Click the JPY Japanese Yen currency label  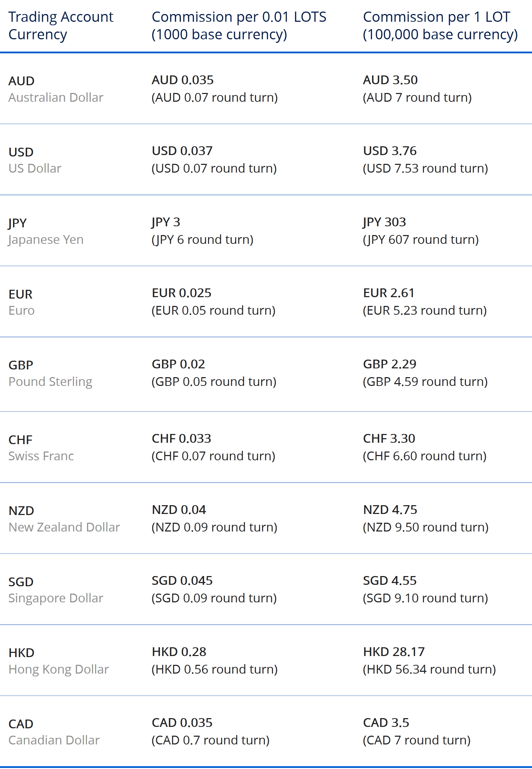click(x=46, y=231)
